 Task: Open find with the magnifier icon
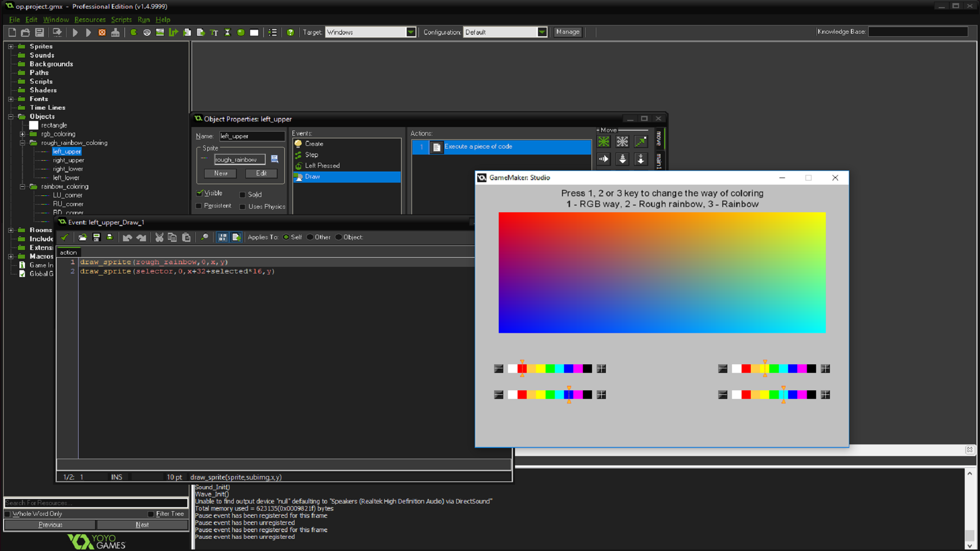click(204, 237)
